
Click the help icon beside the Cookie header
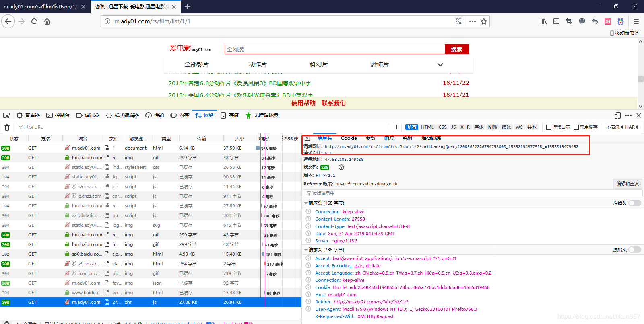(308, 287)
